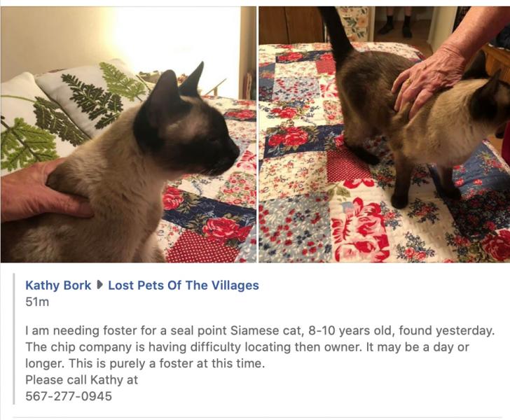This screenshot has height=420, width=510.
Task: Click the feet visible in right photo background
Action: [x=395, y=26]
